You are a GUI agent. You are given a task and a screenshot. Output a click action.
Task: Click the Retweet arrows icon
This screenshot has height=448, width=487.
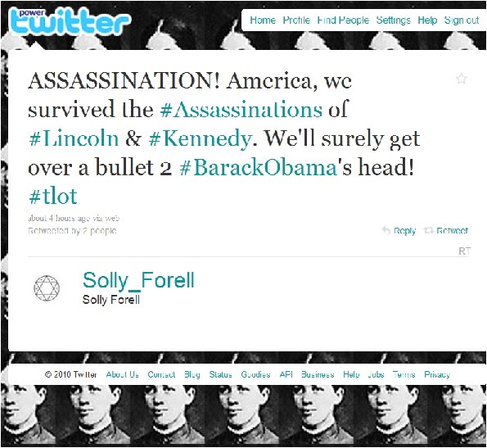(x=429, y=230)
